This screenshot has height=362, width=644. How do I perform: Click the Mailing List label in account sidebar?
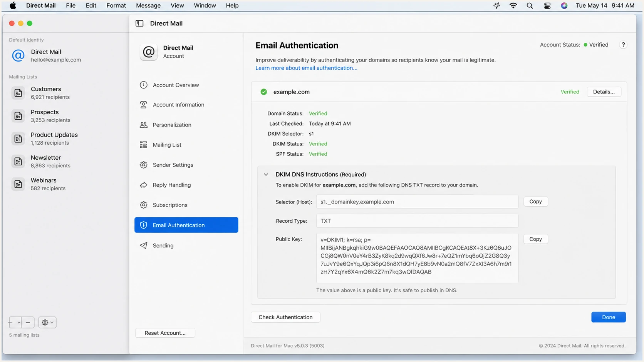[x=167, y=145]
